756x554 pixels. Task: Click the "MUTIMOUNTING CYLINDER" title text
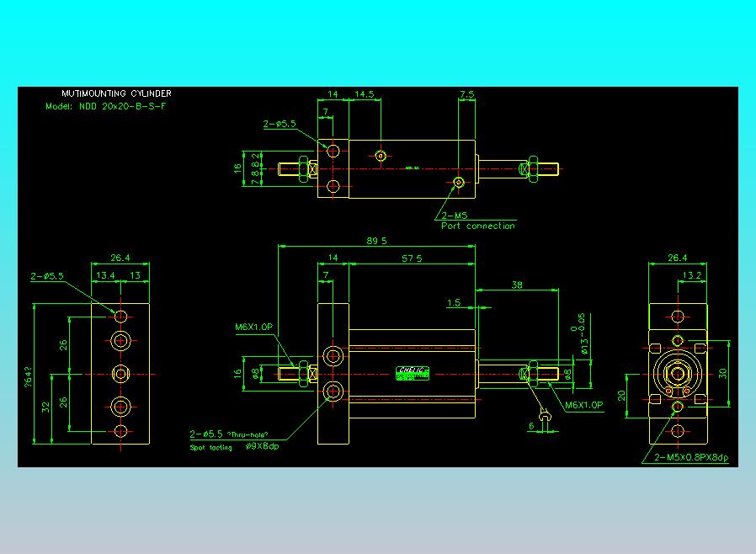pyautogui.click(x=116, y=93)
